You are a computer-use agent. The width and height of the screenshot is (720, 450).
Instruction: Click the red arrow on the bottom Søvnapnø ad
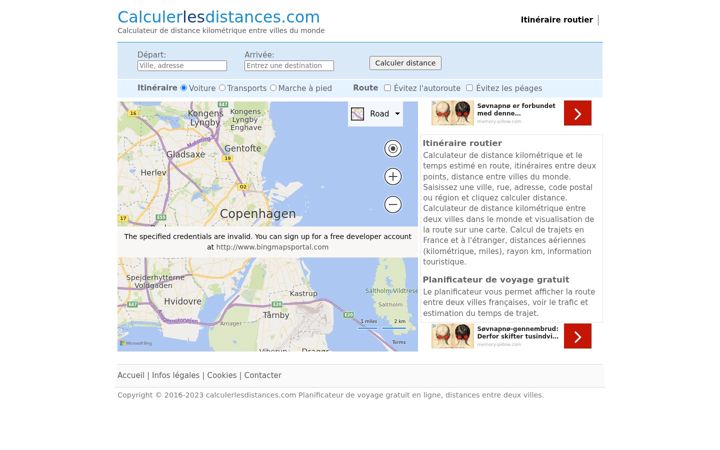577,336
